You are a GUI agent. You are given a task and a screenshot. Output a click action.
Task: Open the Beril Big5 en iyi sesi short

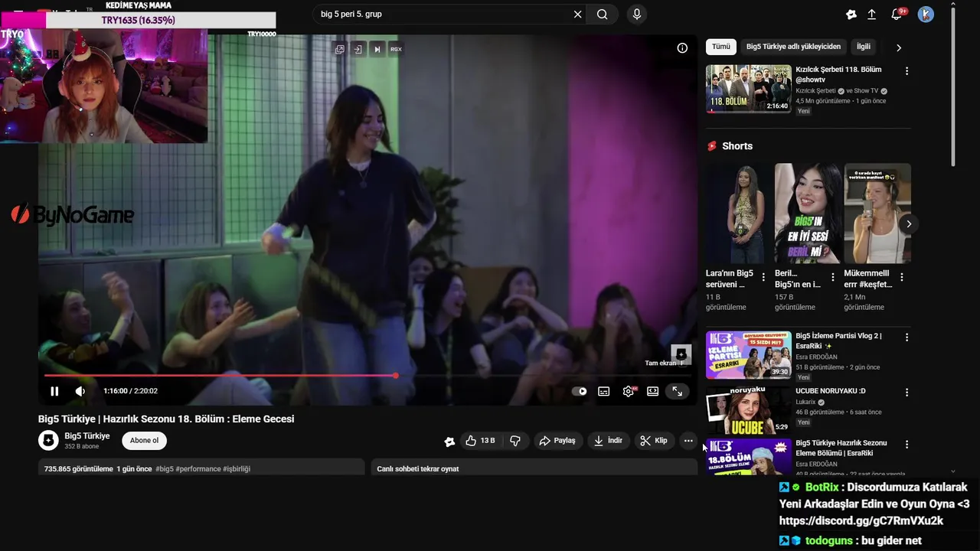808,214
